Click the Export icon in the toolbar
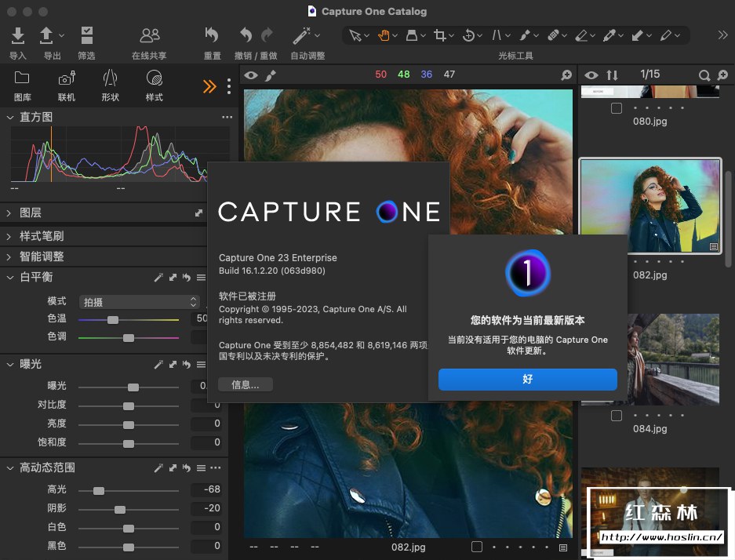Image resolution: width=735 pixels, height=560 pixels. coord(47,36)
